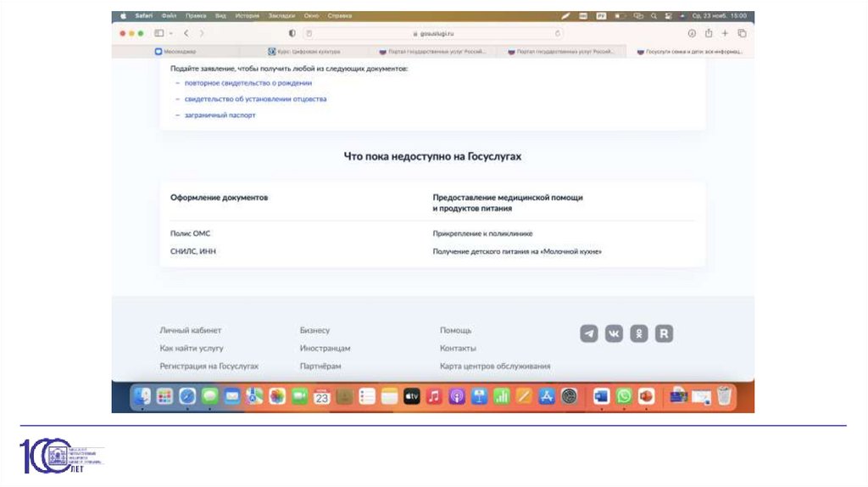This screenshot has height=487, width=868.
Task: Open Notes from the Dock
Action: pyautogui.click(x=389, y=397)
